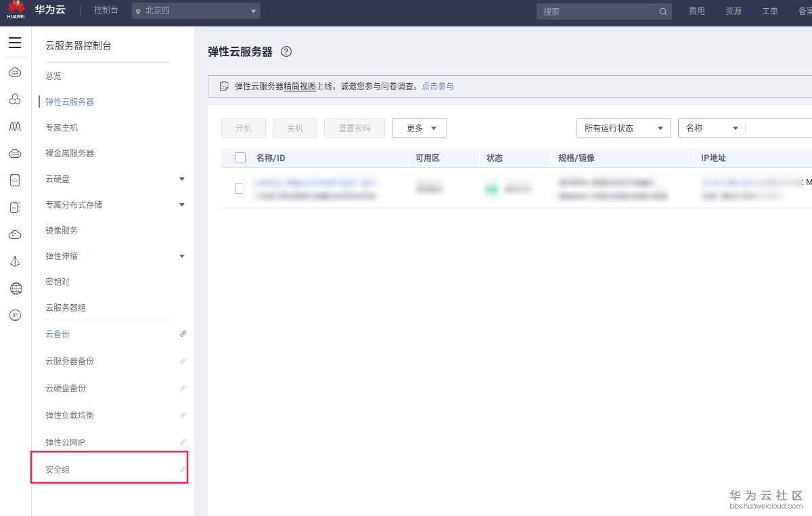Screen dimensions: 812x516
Task: Open 工单 in the top navigation
Action: coord(770,12)
